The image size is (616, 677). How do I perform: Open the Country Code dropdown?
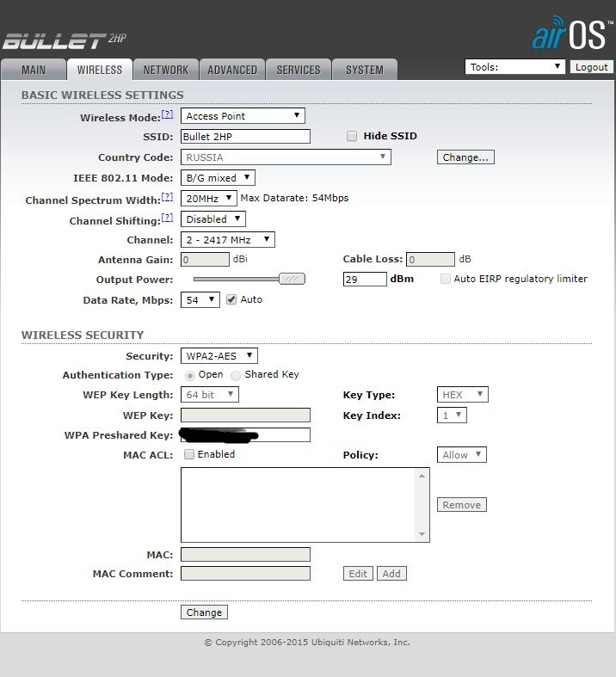286,157
